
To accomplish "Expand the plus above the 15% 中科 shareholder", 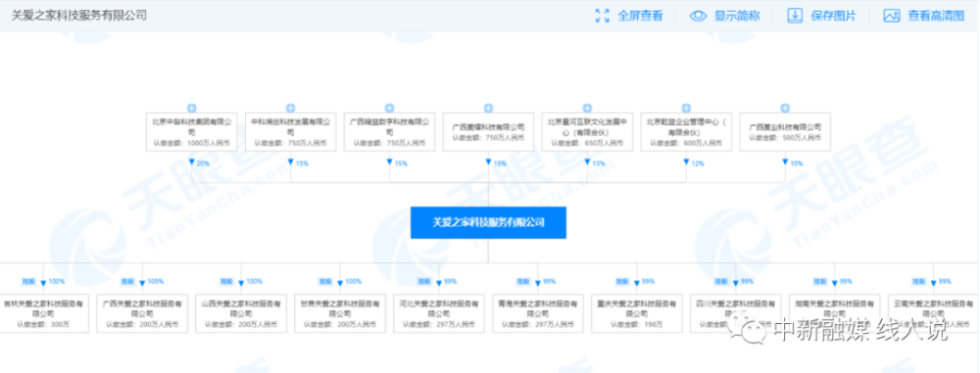I will (x=290, y=108).
